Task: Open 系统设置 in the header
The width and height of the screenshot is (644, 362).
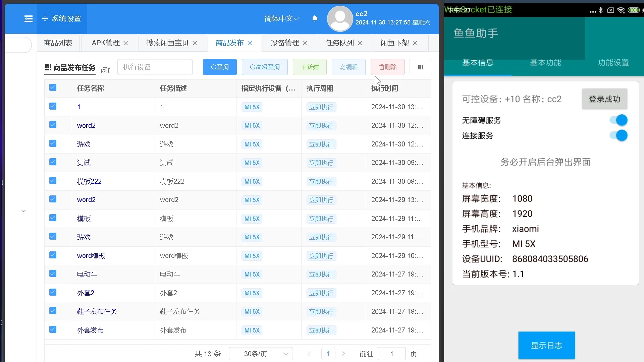Action: (62, 19)
